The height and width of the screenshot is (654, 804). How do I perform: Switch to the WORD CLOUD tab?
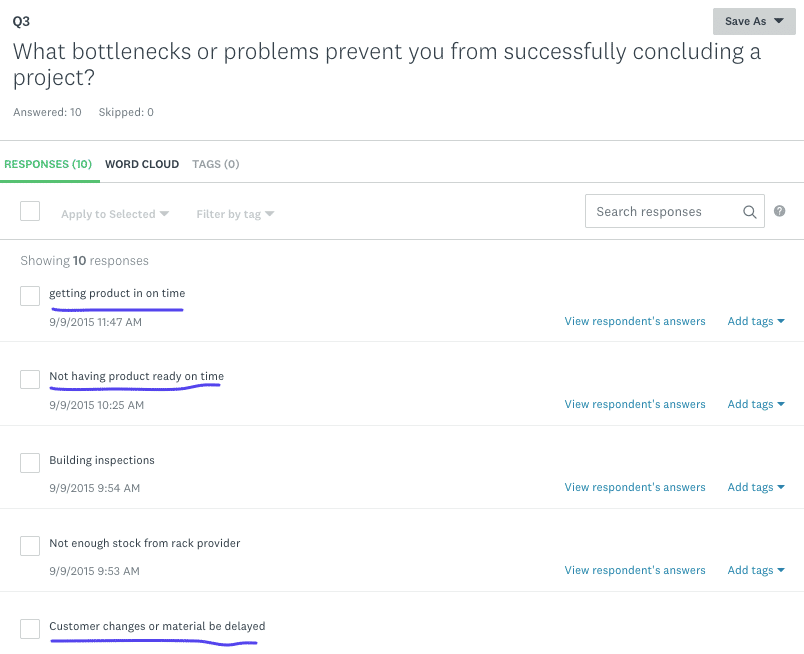point(141,163)
